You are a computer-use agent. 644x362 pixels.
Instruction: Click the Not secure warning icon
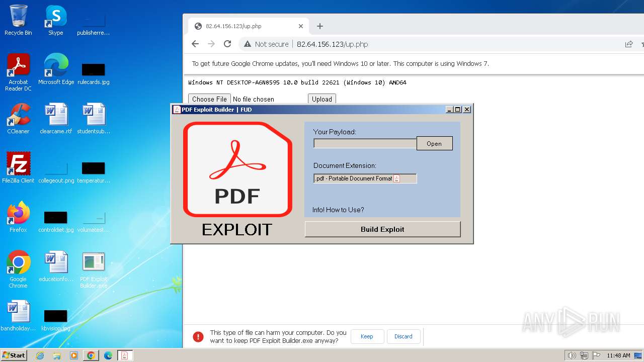[248, 44]
